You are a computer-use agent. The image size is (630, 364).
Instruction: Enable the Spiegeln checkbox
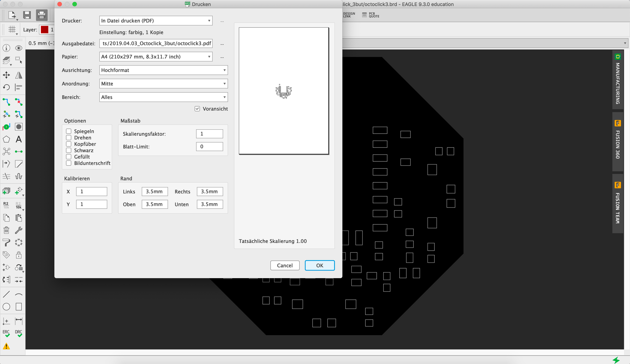[69, 131]
